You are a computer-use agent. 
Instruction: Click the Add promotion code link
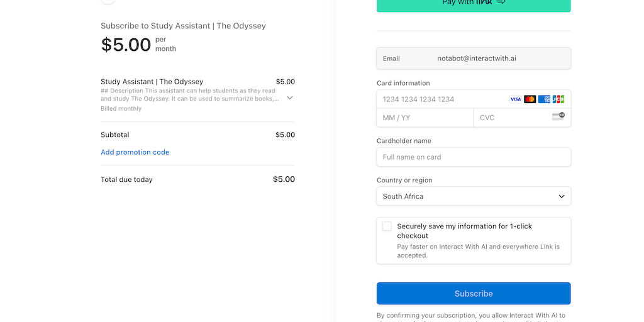tap(135, 152)
